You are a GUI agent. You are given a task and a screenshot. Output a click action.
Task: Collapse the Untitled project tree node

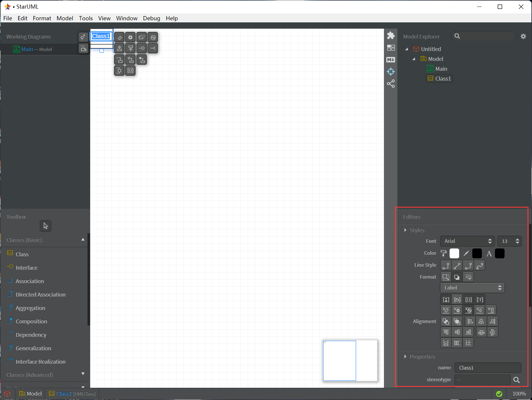pyautogui.click(x=407, y=49)
